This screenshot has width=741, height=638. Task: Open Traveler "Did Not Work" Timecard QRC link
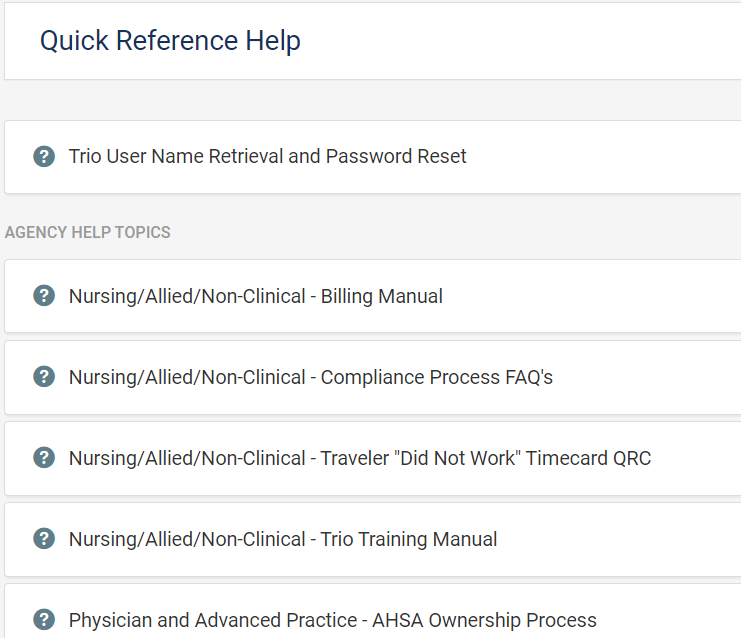click(x=359, y=458)
